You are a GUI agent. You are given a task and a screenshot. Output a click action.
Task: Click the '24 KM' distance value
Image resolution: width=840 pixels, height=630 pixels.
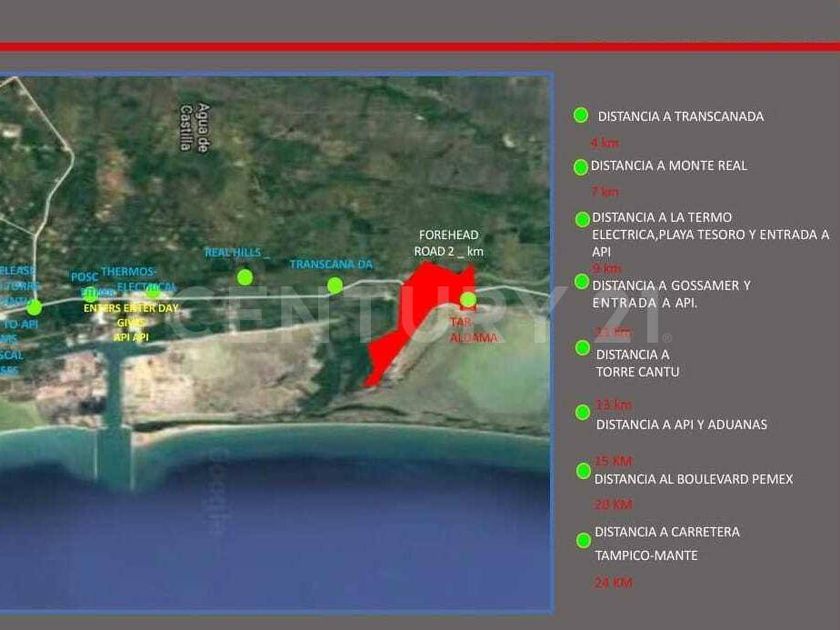(613, 582)
